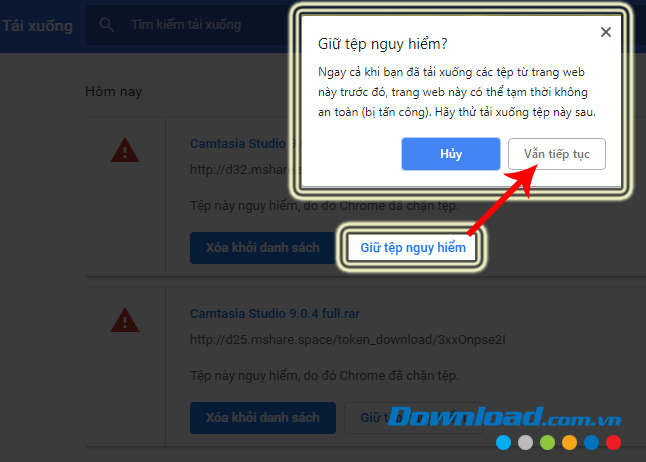This screenshot has height=462, width=646.
Task: Click the d25.mshare.space token_download URL
Action: click(347, 340)
